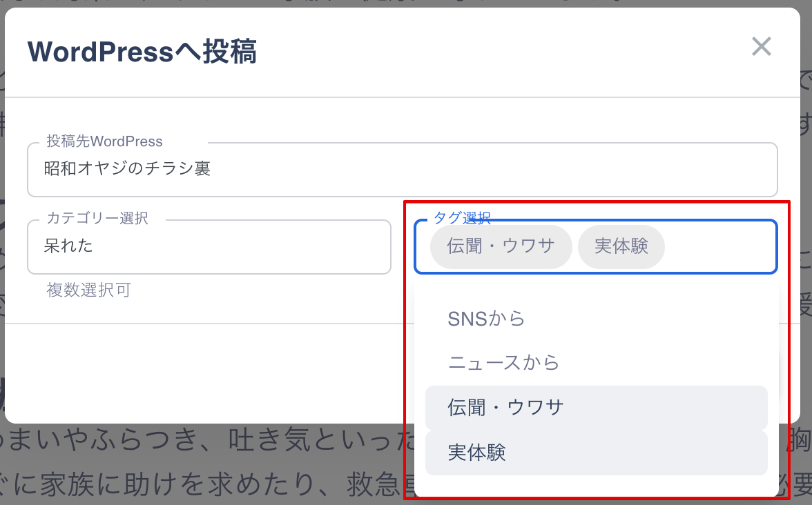
Task: Click the 複数選択可 helper text
Action: point(88,290)
